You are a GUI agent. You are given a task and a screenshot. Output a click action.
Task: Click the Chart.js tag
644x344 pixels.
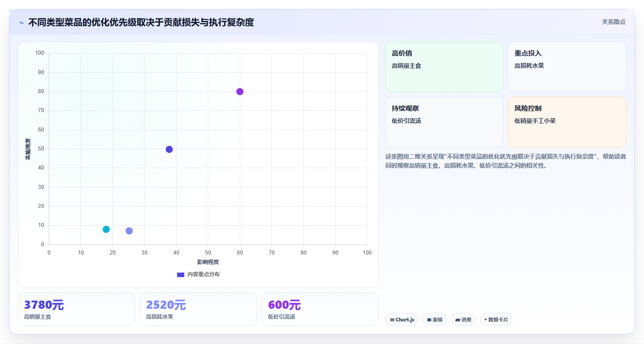coord(402,320)
